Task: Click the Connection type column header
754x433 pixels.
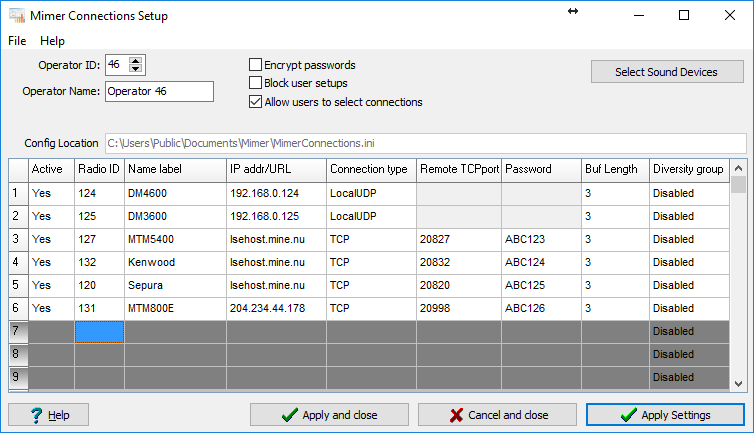Action: (371, 169)
